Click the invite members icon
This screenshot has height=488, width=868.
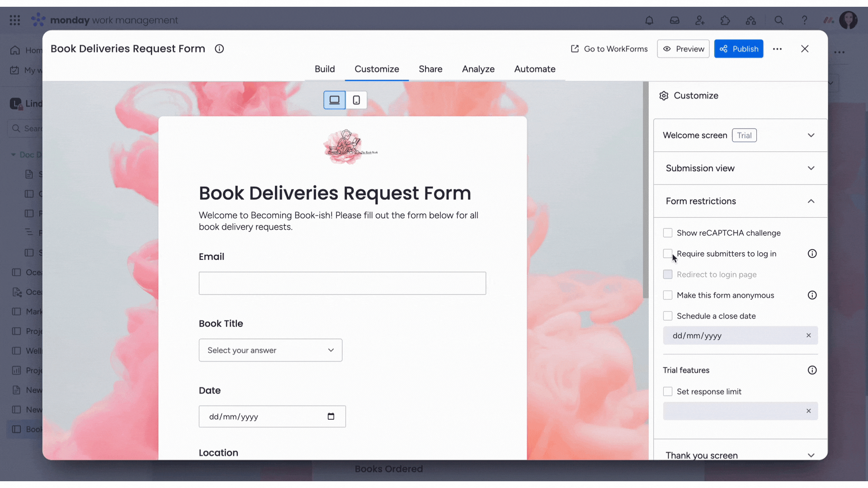[699, 20]
